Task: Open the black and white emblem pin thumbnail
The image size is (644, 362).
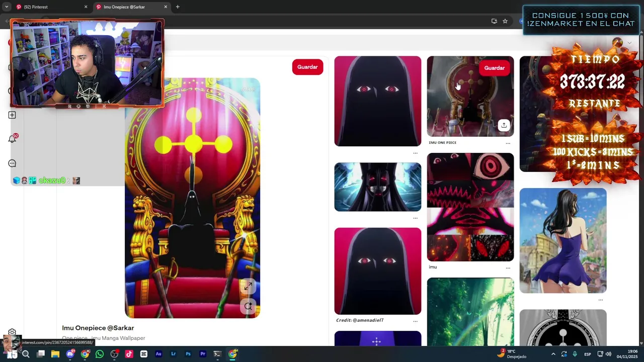Action: click(563, 328)
